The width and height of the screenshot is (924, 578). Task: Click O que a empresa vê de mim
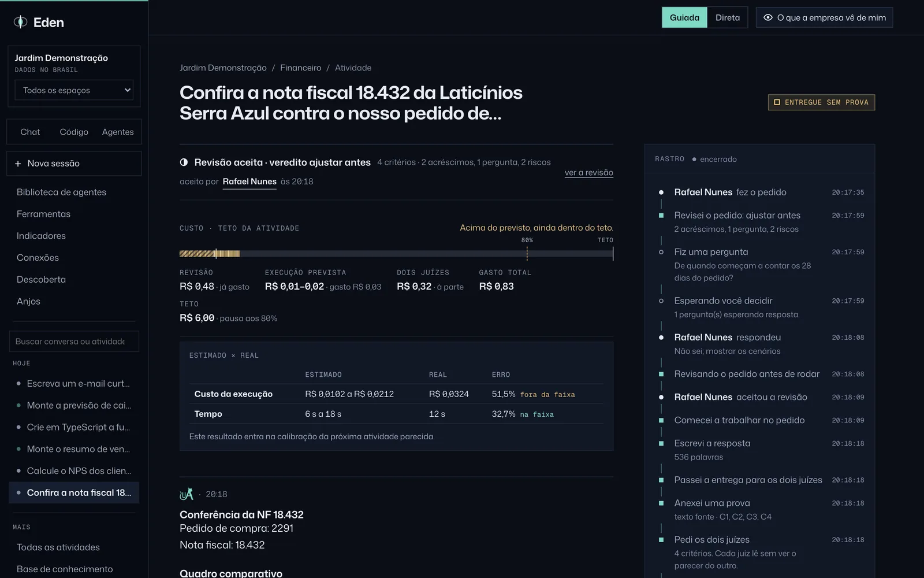(x=825, y=17)
